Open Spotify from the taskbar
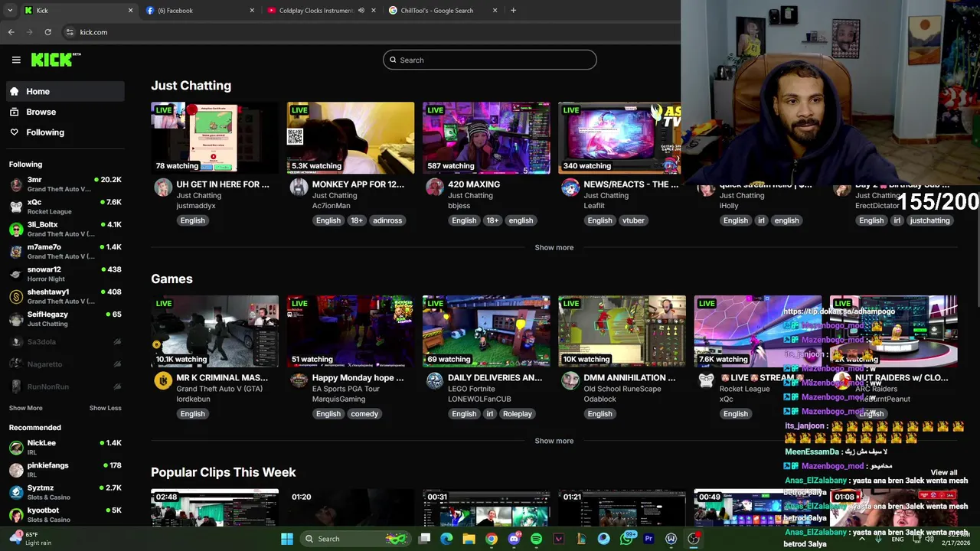The image size is (980, 551). (x=536, y=539)
